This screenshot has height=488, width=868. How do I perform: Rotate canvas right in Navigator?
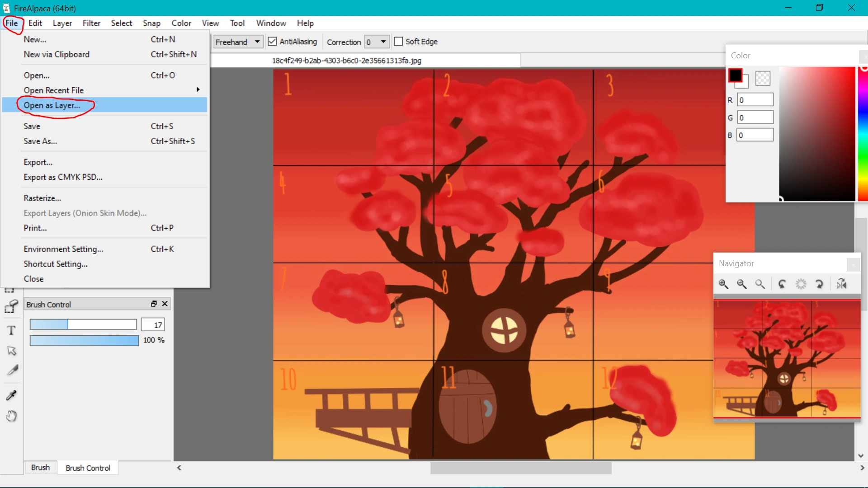pyautogui.click(x=819, y=284)
